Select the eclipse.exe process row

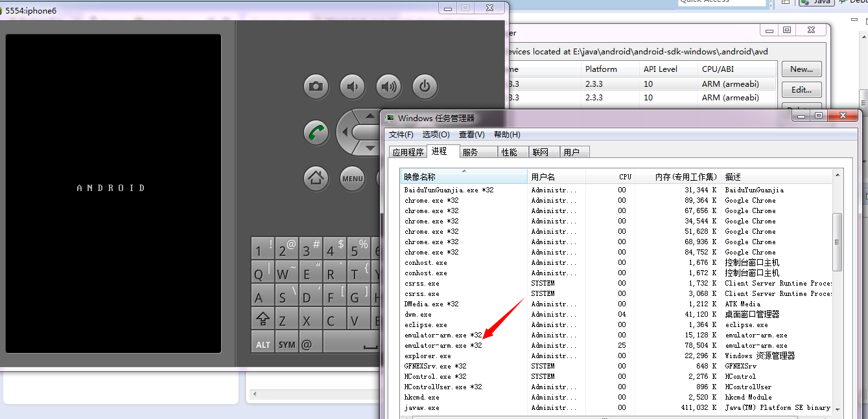425,325
